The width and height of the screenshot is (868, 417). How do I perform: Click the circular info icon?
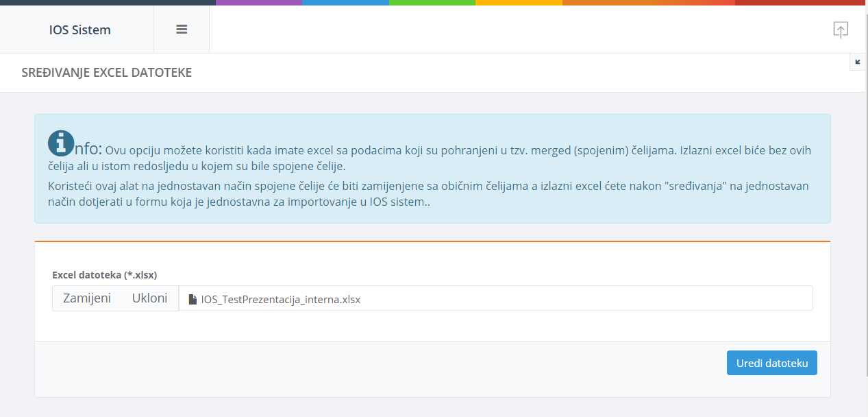(x=61, y=143)
